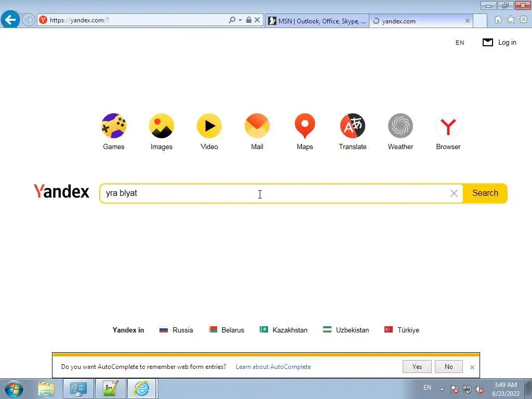The height and width of the screenshot is (399, 532).
Task: Open the Yandex Video play icon
Action: (209, 126)
